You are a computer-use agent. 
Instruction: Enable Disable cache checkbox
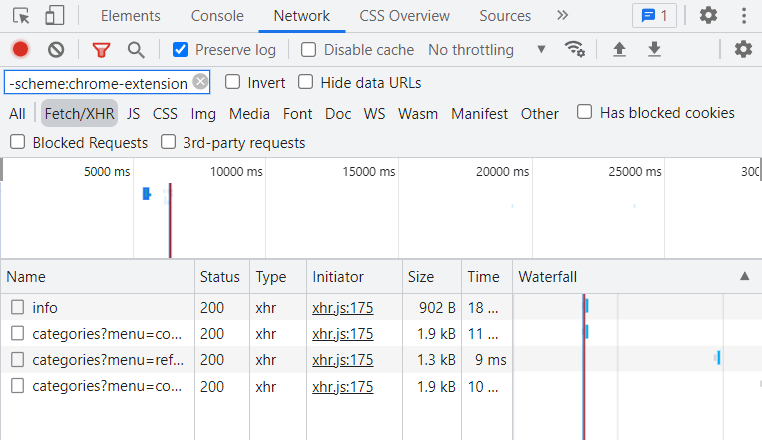click(x=308, y=50)
